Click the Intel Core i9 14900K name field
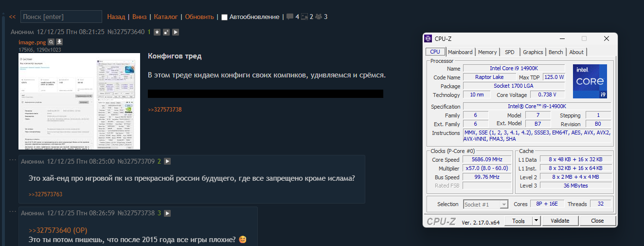The width and height of the screenshot is (644, 246). 514,69
